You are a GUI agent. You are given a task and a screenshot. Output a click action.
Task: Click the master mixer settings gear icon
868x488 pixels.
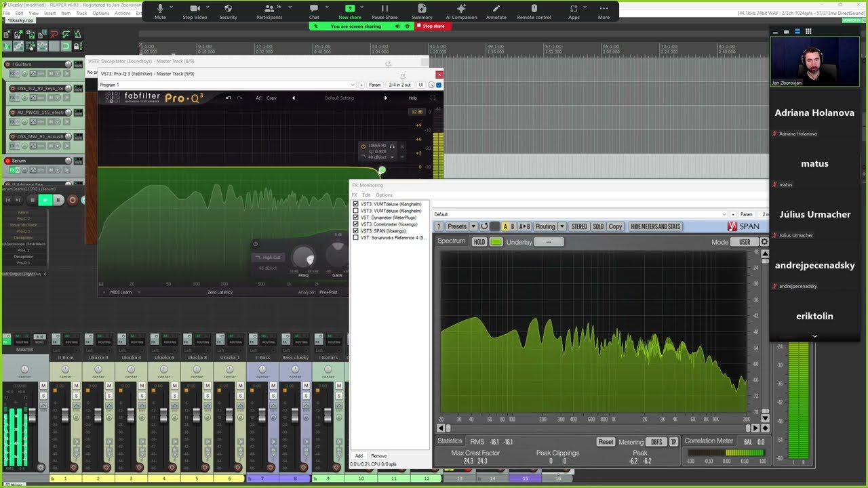pyautogui.click(x=41, y=467)
